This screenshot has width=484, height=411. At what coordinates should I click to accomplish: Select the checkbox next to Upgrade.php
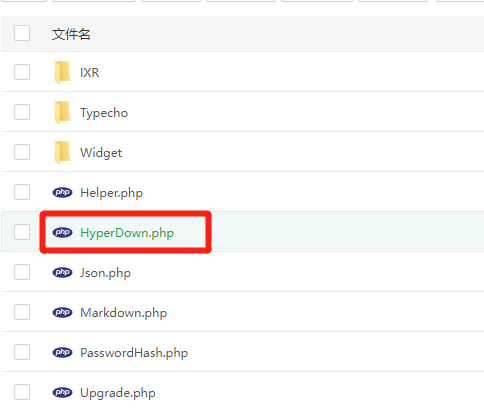(x=22, y=392)
